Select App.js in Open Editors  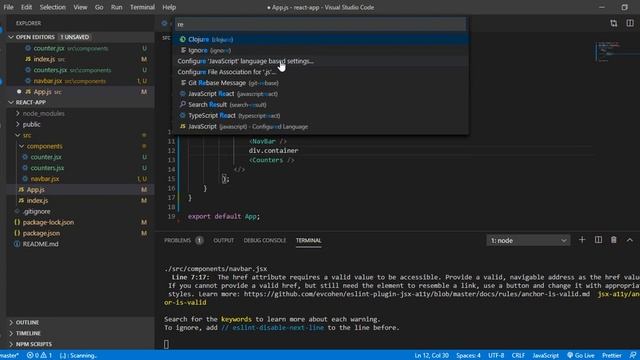(80, 92)
